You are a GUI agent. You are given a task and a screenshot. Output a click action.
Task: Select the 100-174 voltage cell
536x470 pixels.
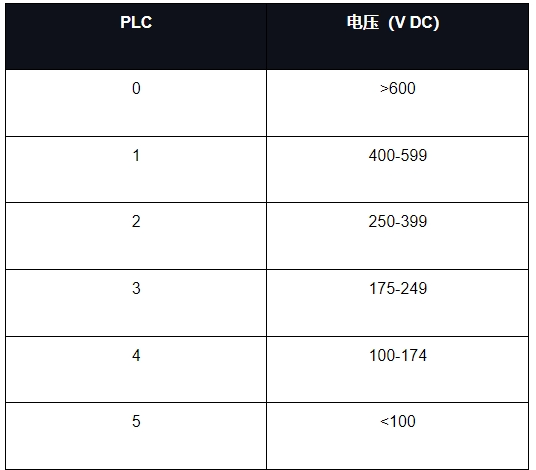pos(398,370)
